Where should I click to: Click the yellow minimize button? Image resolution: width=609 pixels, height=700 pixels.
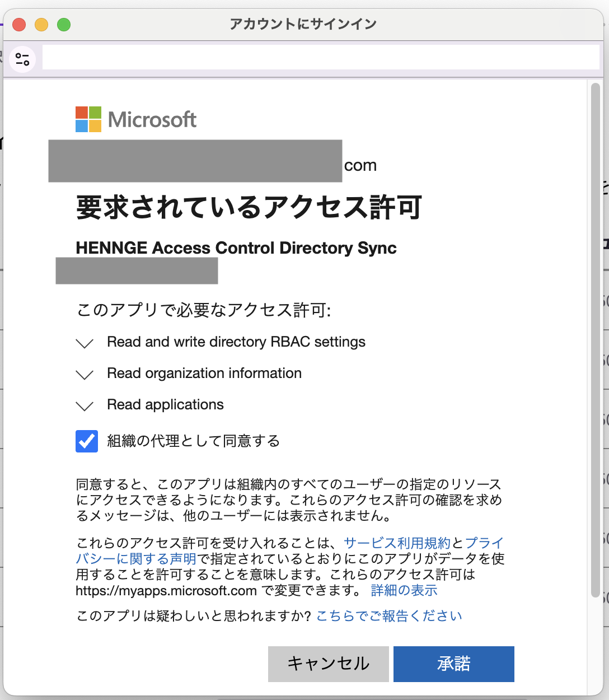40,25
